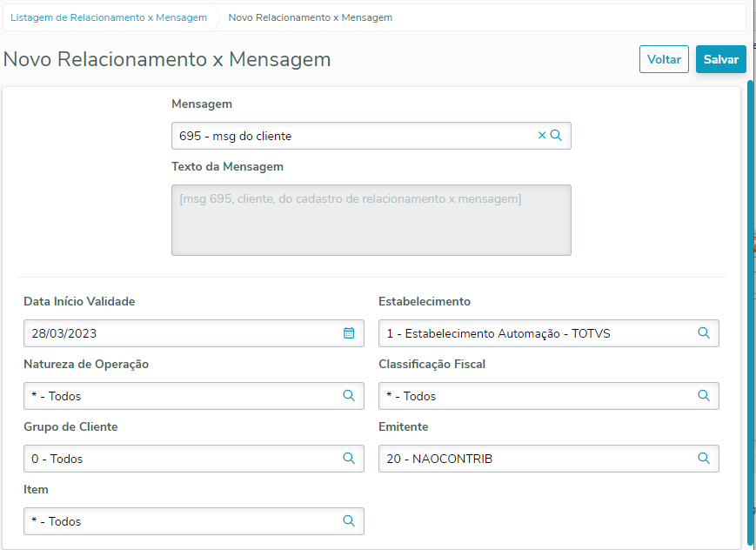Open the Mensagem search magnifier
This screenshot has width=756, height=550.
(557, 136)
